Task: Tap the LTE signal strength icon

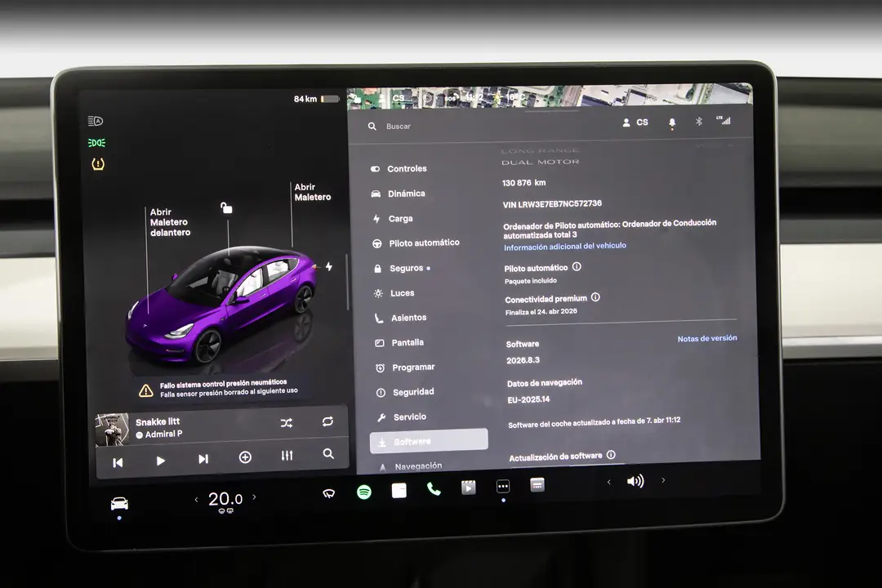Action: (x=724, y=120)
